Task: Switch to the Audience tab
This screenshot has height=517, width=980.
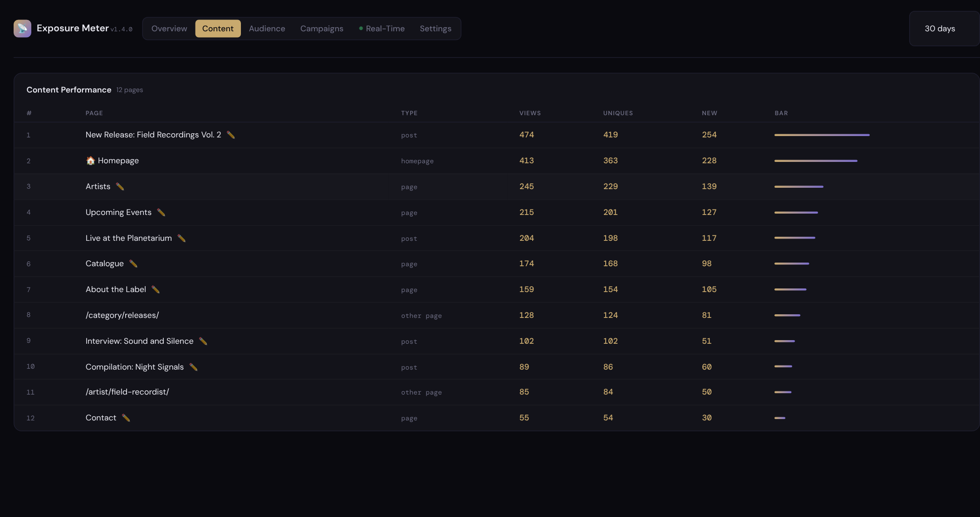Action: point(267,29)
